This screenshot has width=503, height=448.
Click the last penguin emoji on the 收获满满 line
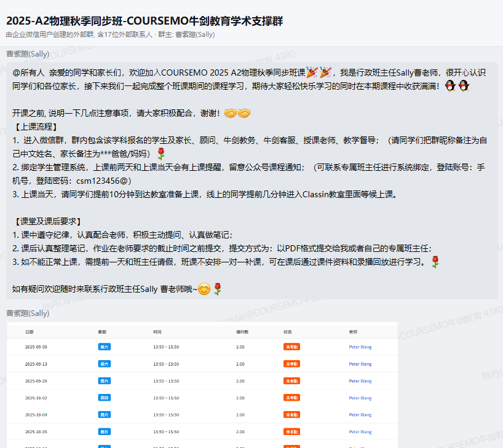464,86
